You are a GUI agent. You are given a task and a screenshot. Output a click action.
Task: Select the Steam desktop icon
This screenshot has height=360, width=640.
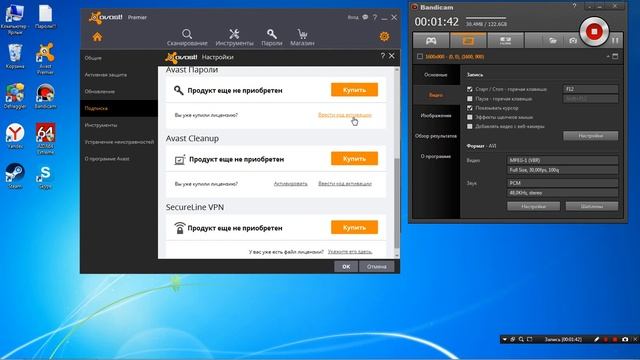15,176
